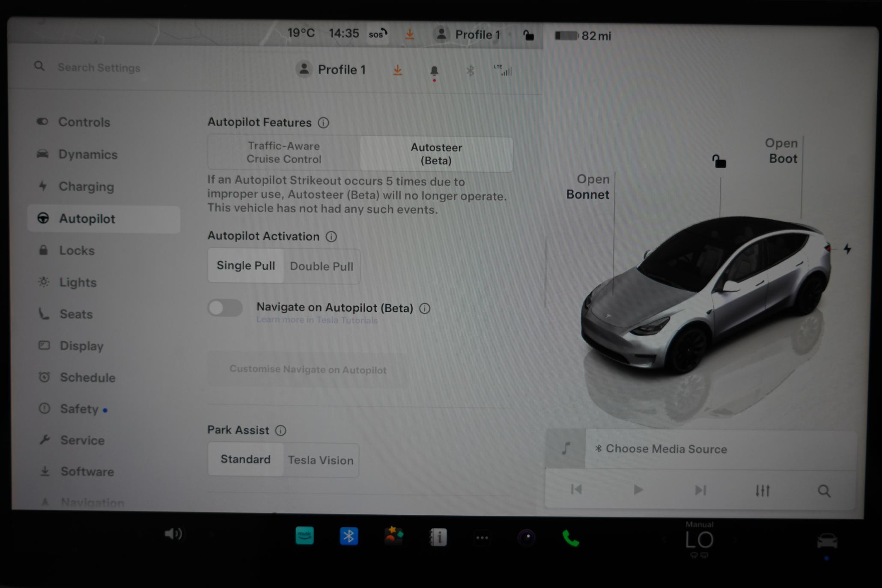Select Traffic-Aware Cruise Control option

point(284,152)
